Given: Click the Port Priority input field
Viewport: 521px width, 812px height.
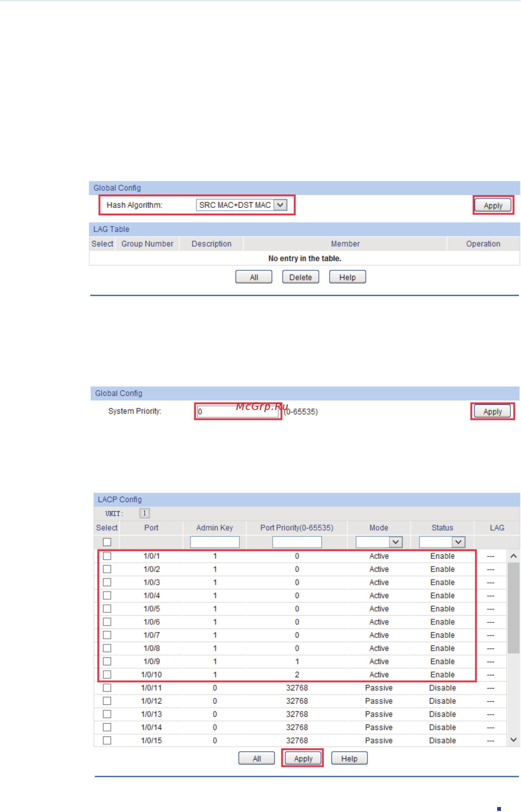Looking at the screenshot, I should tap(297, 542).
